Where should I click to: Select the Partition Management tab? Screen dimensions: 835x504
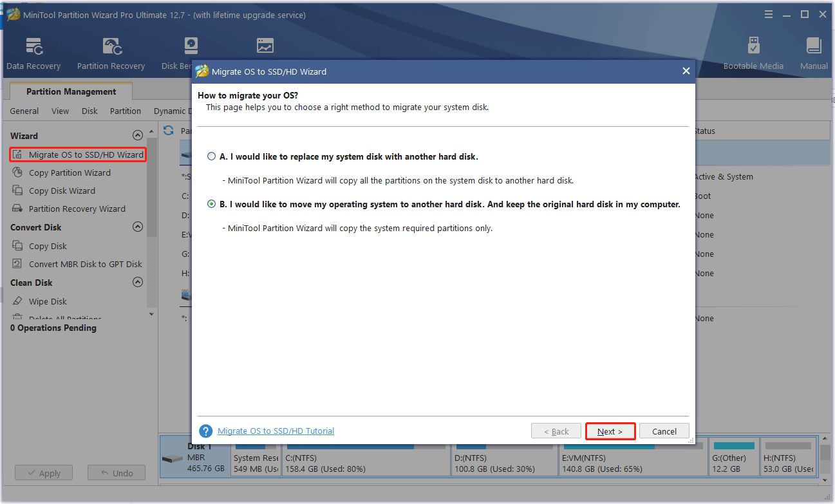coord(71,91)
